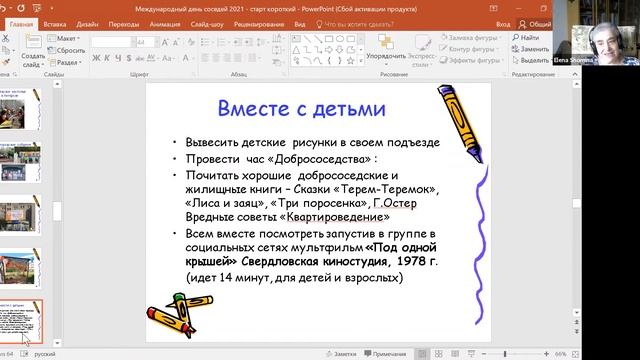The width and height of the screenshot is (640, 360).
Task: Click the slide title 'Вместе с детьми'
Action: coord(302,109)
